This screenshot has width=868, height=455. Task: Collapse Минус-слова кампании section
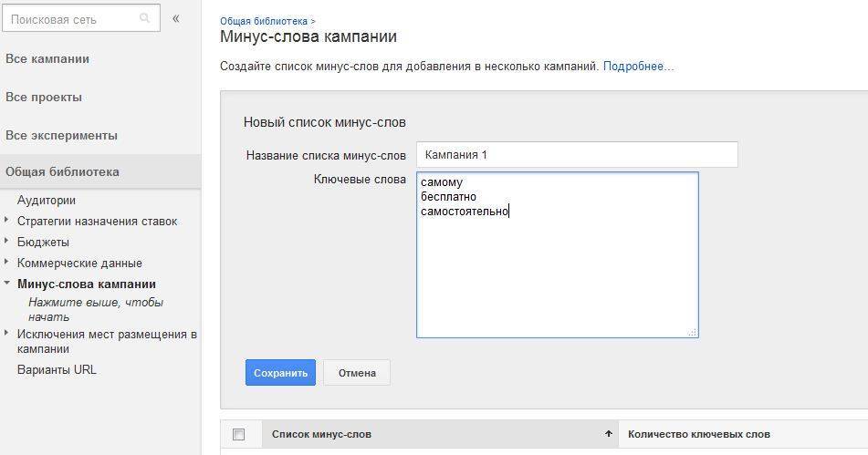point(7,284)
